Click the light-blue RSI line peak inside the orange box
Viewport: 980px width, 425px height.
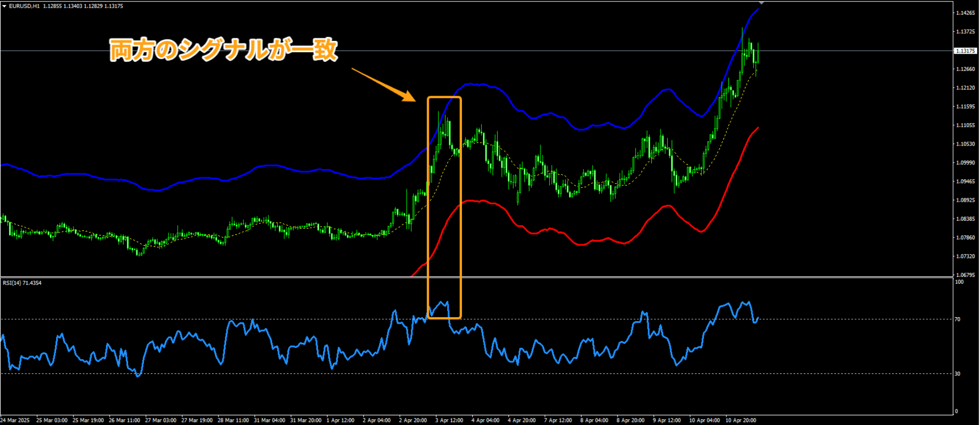[x=447, y=302]
